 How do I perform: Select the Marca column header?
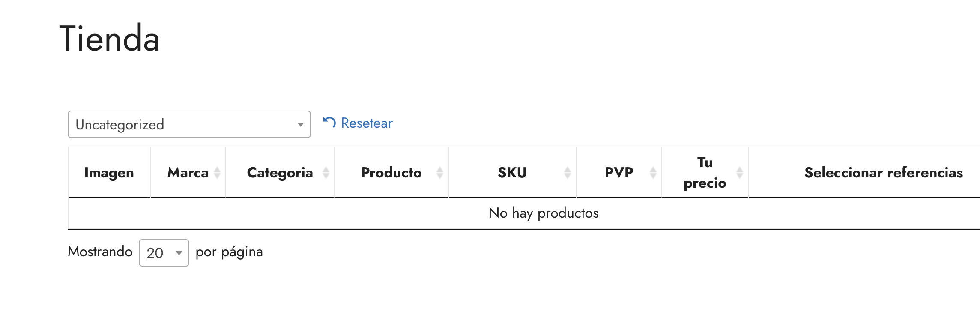pos(188,173)
